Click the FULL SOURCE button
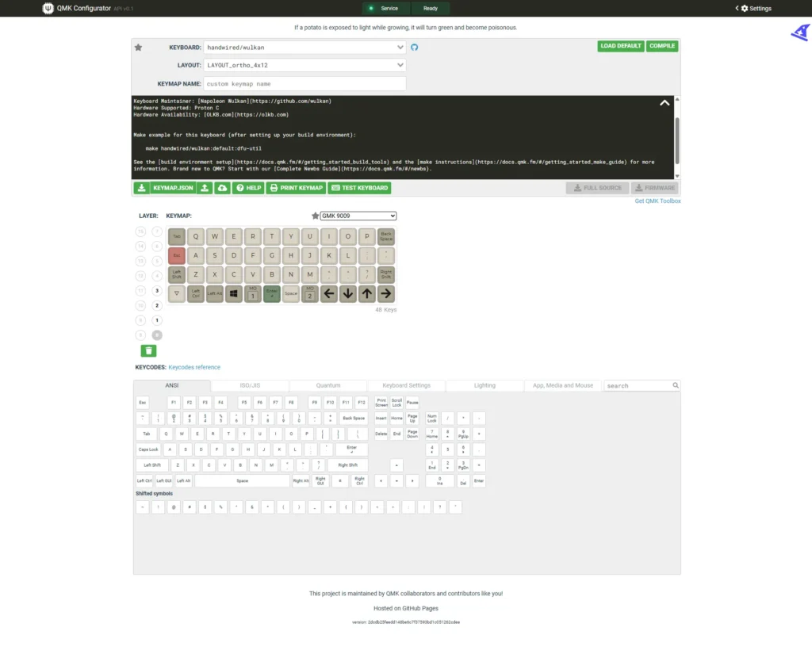The image size is (812, 654). click(x=598, y=188)
